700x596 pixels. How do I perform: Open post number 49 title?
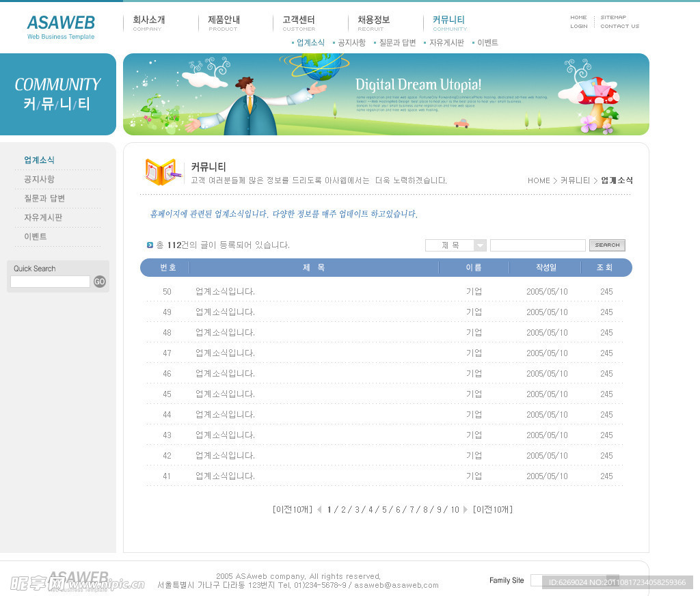pyautogui.click(x=225, y=312)
